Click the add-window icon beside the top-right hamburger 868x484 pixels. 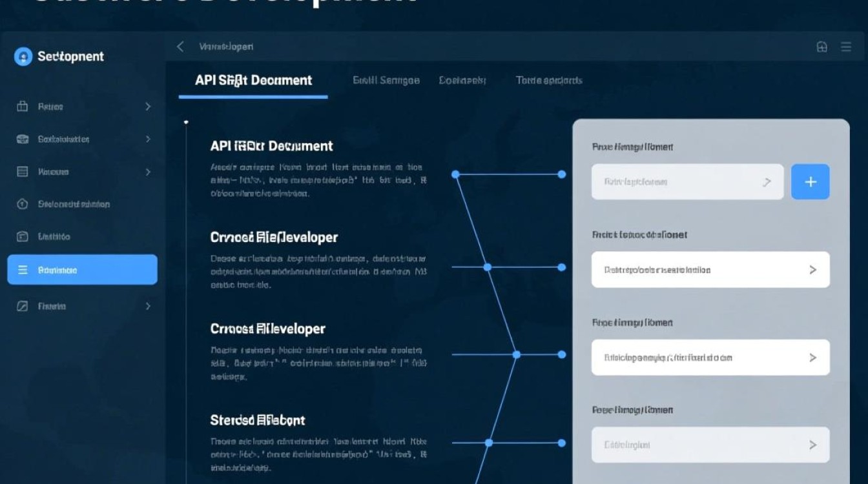(x=822, y=47)
